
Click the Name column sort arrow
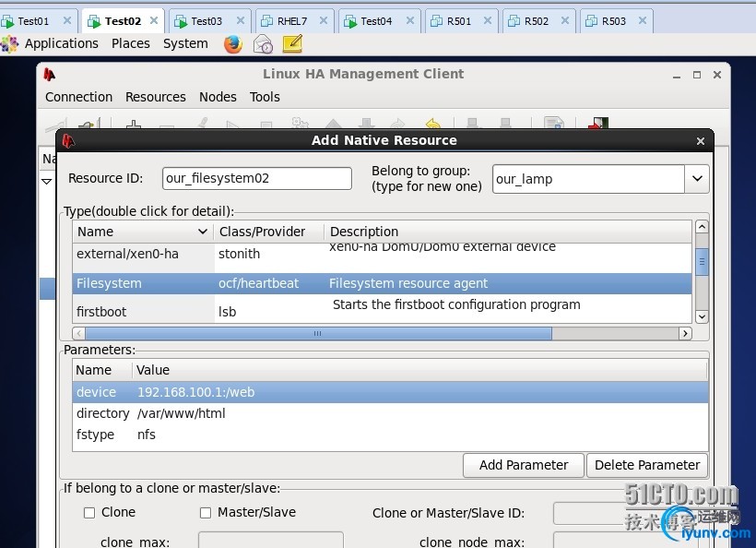[203, 232]
